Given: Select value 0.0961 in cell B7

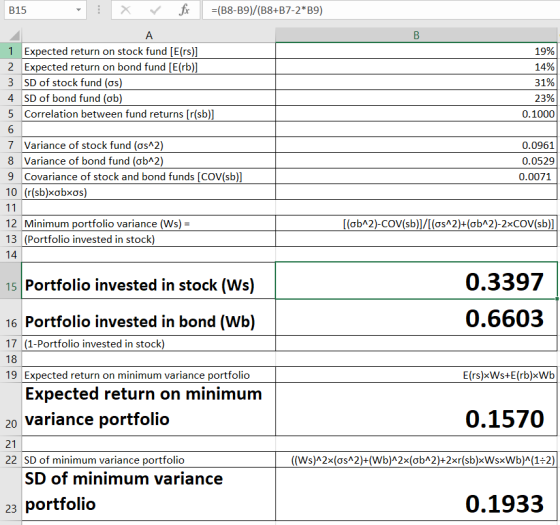Looking at the screenshot, I should (416, 145).
